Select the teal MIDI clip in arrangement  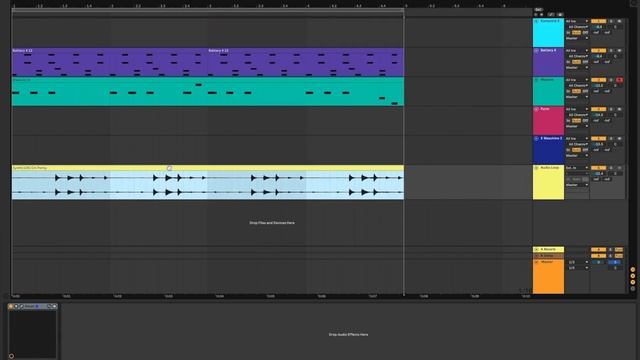[x=208, y=92]
